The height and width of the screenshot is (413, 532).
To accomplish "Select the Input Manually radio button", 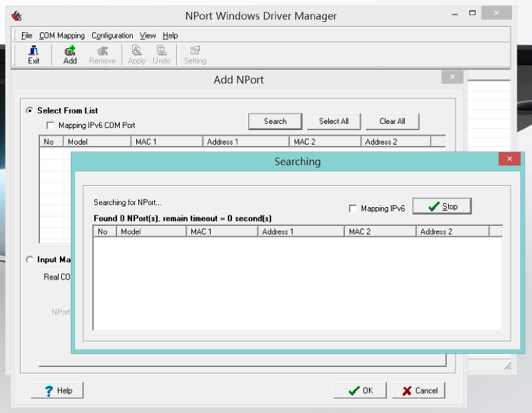I will tap(30, 260).
